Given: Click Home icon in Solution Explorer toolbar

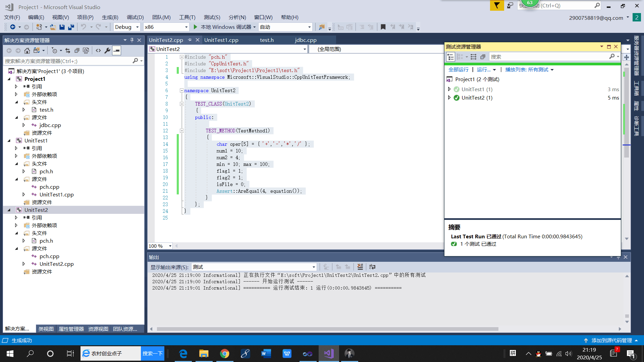Looking at the screenshot, I should (x=27, y=51).
